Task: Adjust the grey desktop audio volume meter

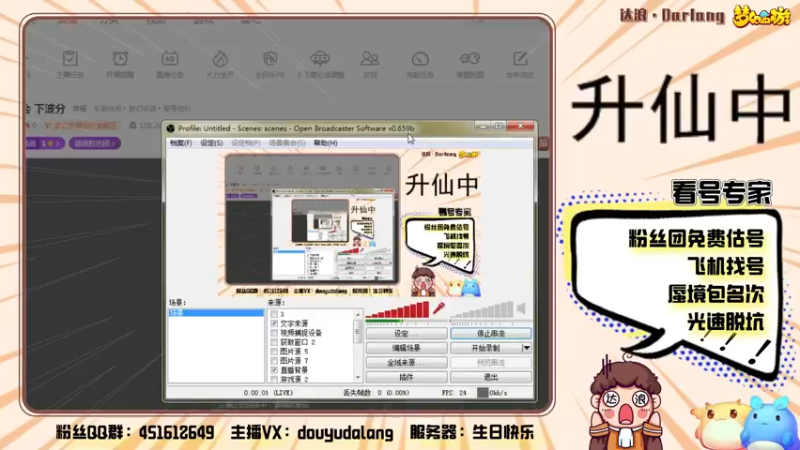Action: (x=482, y=310)
